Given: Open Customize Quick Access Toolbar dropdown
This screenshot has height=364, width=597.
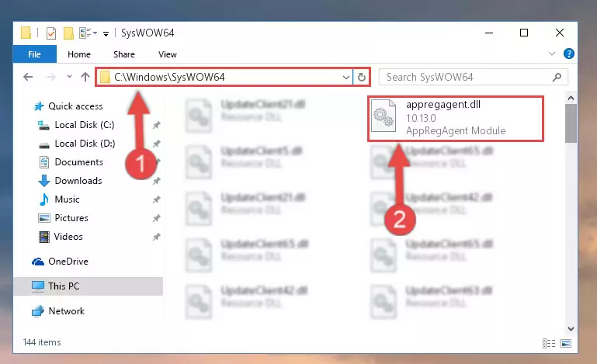Looking at the screenshot, I should tap(106, 34).
